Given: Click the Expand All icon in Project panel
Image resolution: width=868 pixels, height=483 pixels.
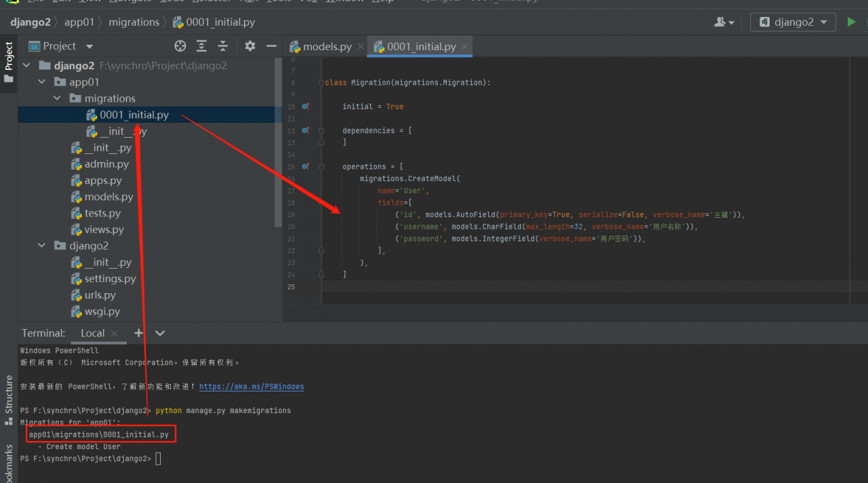Looking at the screenshot, I should 201,46.
